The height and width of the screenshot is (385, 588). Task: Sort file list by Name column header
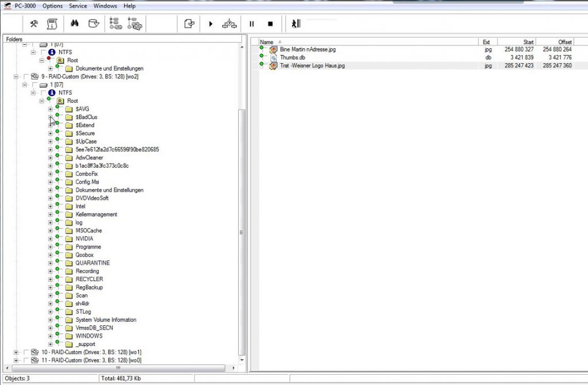(x=267, y=42)
